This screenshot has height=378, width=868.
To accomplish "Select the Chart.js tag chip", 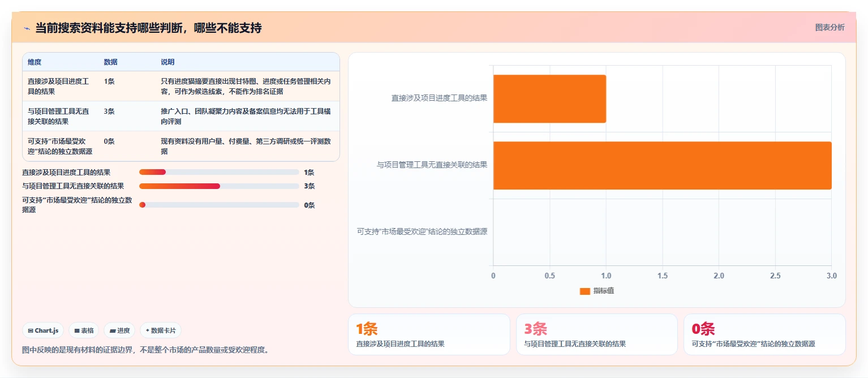I will point(43,330).
